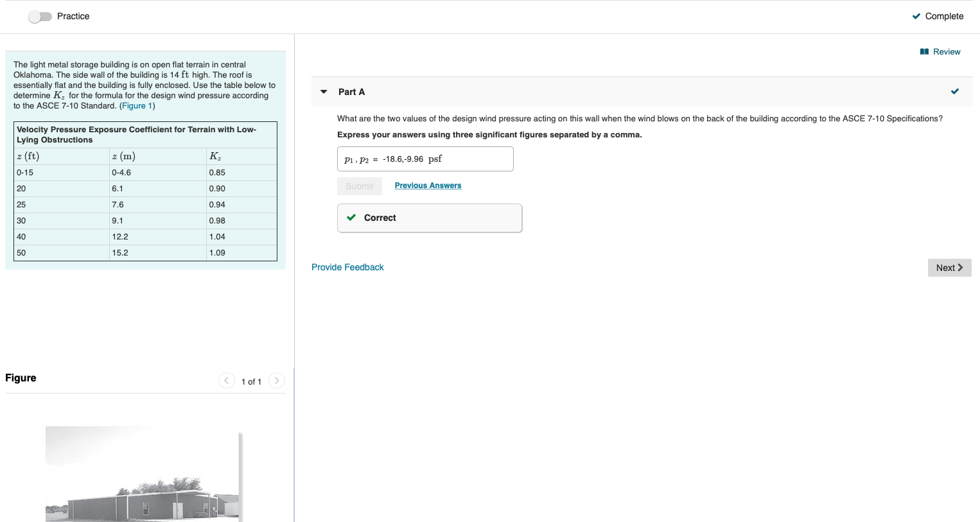
Task: Open the Figure 1 link
Action: point(137,105)
